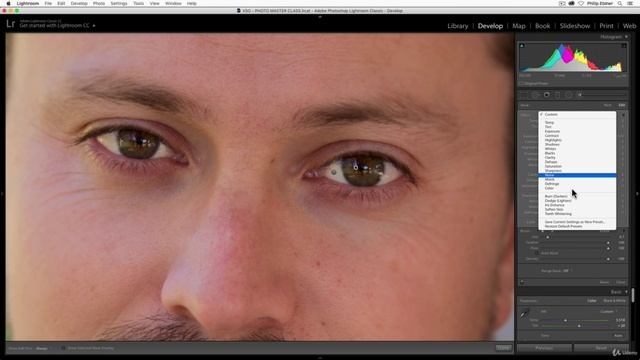Image resolution: width=640 pixels, height=360 pixels.
Task: Toggle highlight clipping indicator in histogram
Action: 624,46
